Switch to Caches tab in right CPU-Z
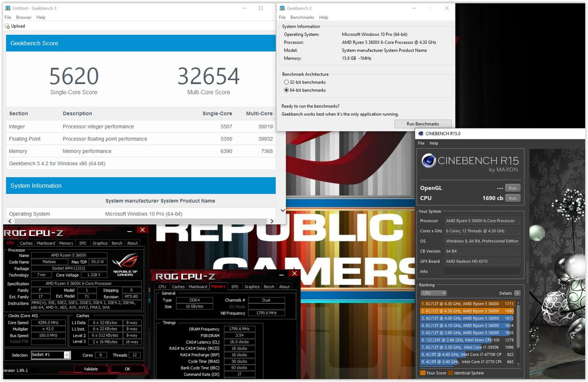This screenshot has width=588, height=382. point(178,286)
